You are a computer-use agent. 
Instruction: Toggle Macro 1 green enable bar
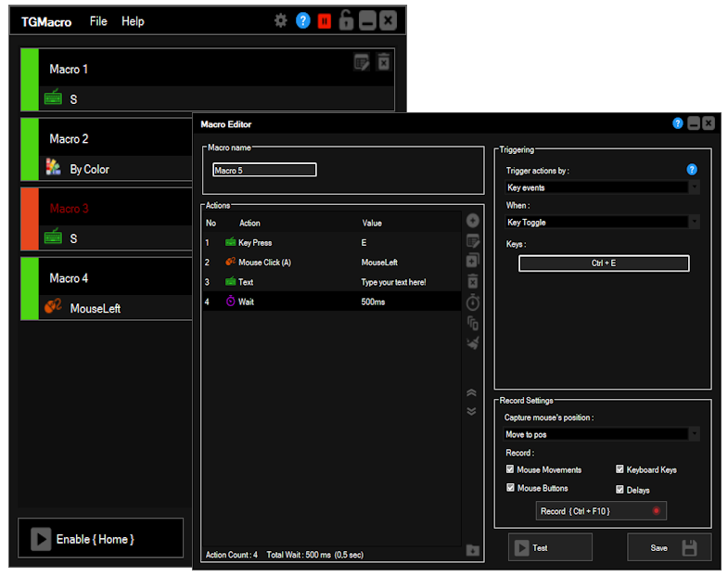[30, 80]
